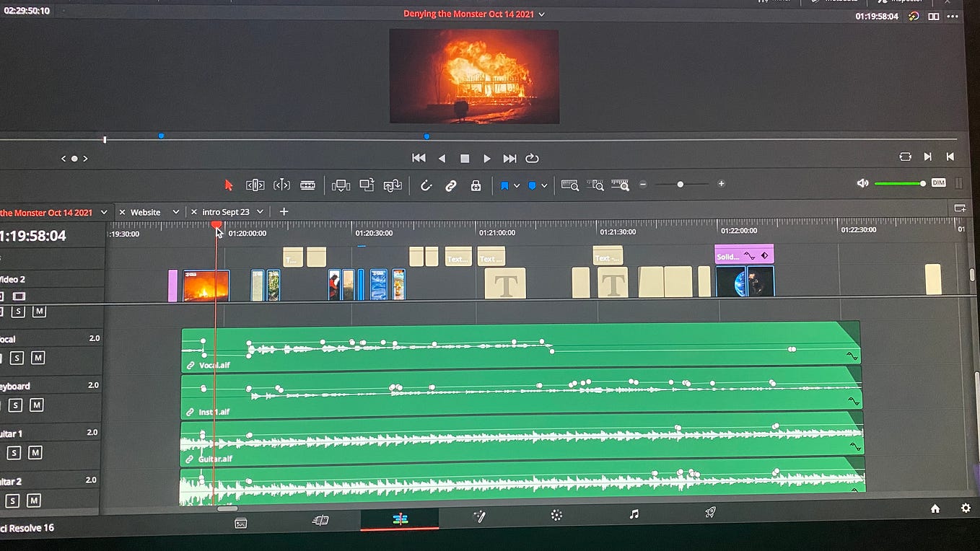Switch to the intro Sept 23 tab

225,212
